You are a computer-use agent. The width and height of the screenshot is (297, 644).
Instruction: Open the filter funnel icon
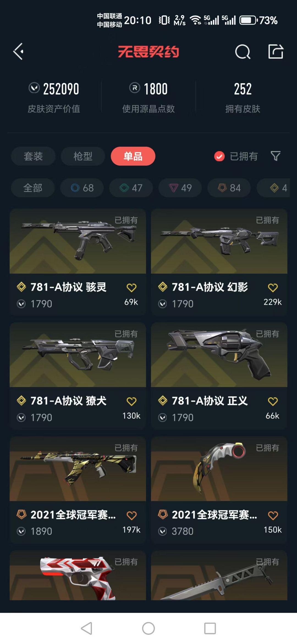pyautogui.click(x=276, y=156)
